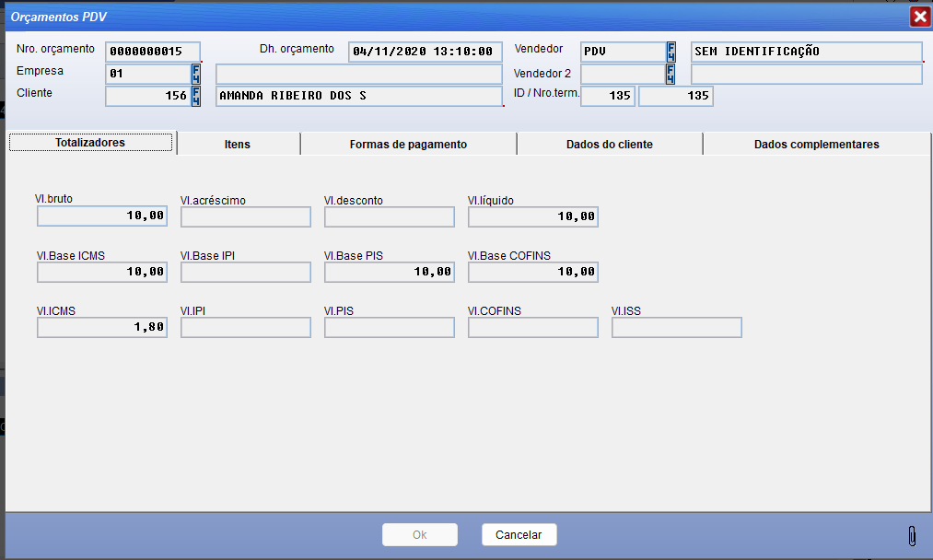Select the Empresa code field with 01
The width and height of the screenshot is (933, 560).
click(x=148, y=74)
